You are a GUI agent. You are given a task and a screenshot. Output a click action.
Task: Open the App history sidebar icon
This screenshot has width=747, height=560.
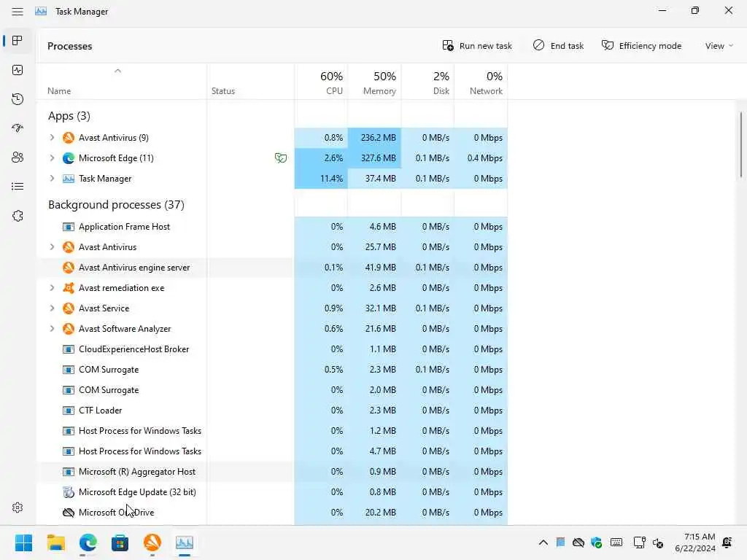(18, 99)
